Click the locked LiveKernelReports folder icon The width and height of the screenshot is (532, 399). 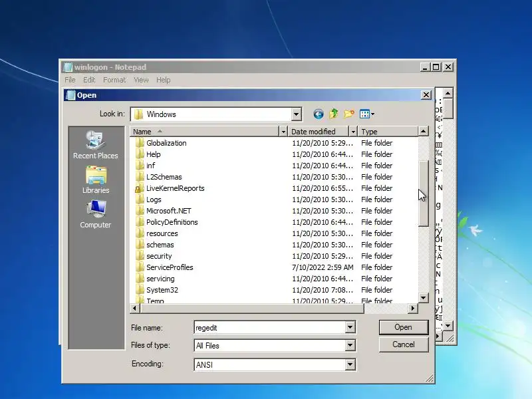pos(139,188)
